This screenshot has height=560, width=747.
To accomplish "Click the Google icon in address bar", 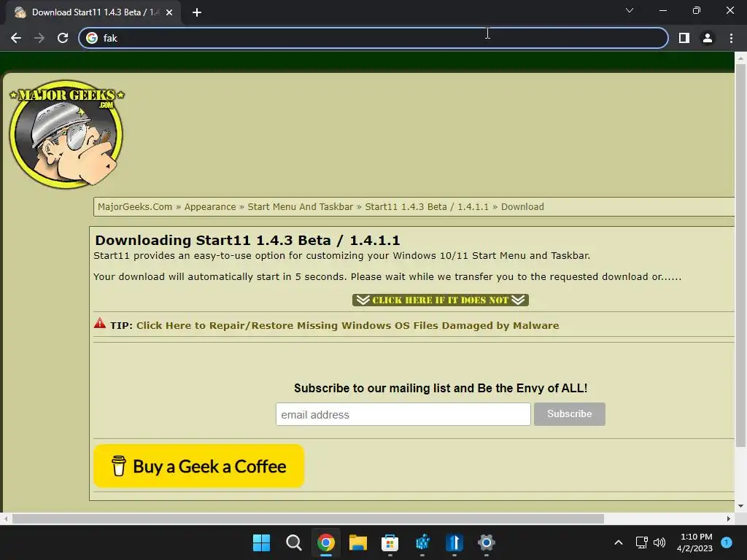I will pos(92,38).
